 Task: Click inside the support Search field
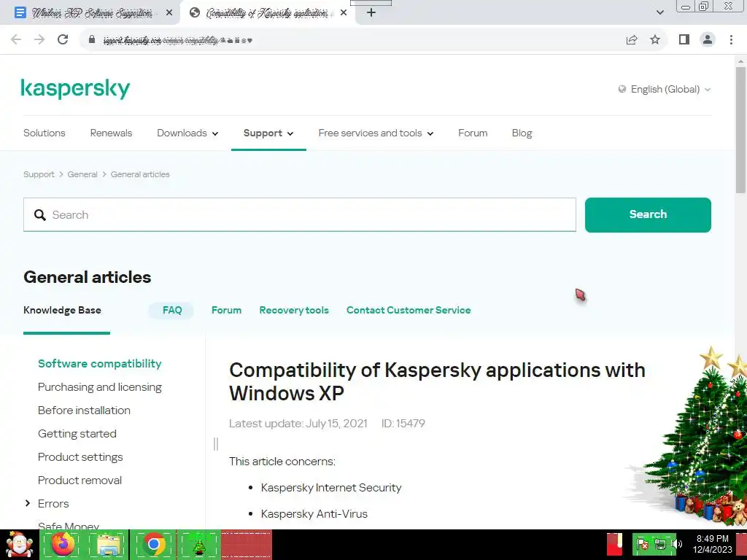tap(300, 215)
